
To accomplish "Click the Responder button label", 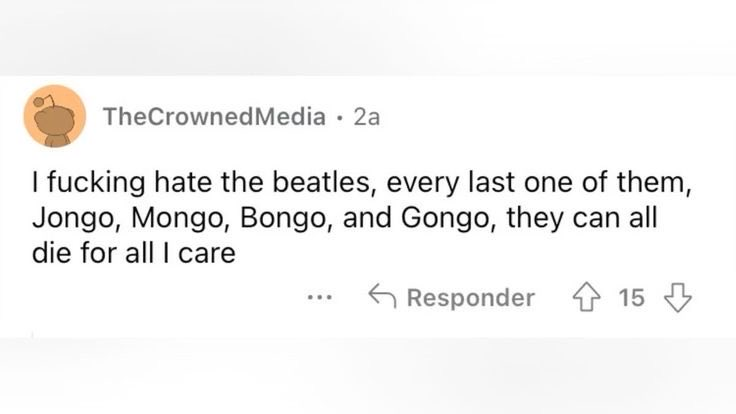I will (x=470, y=297).
